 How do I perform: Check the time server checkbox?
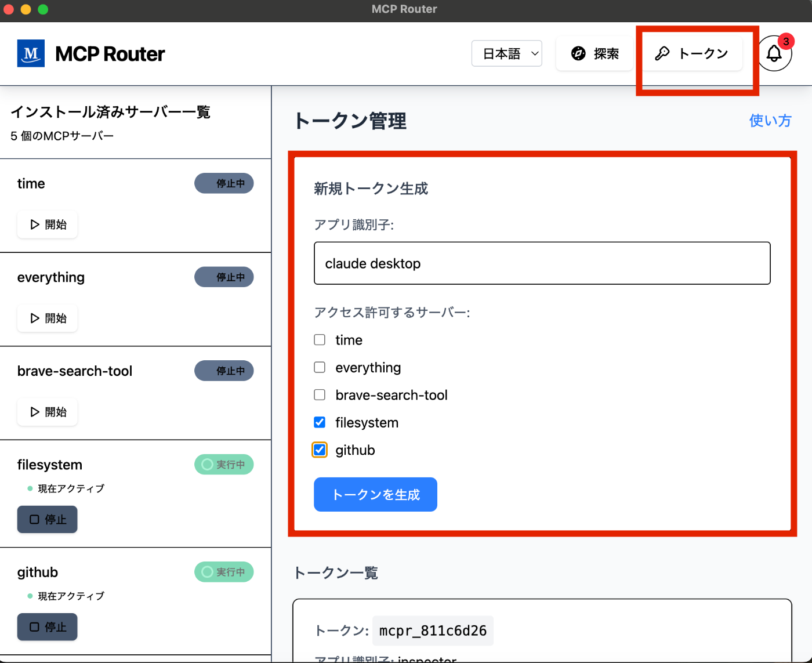pos(320,340)
